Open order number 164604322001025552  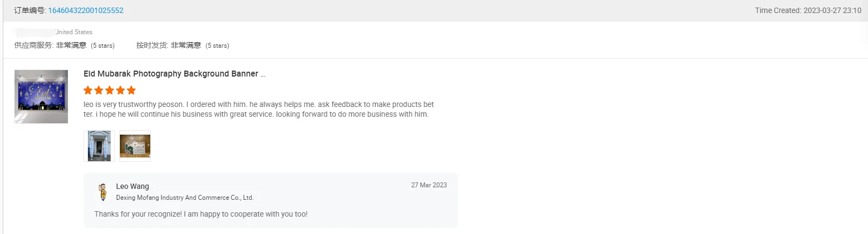click(86, 10)
